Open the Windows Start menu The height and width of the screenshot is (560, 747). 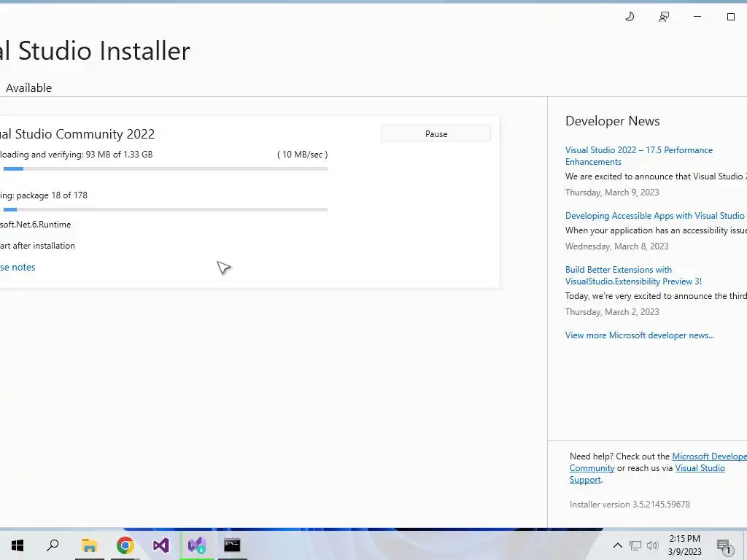click(18, 545)
